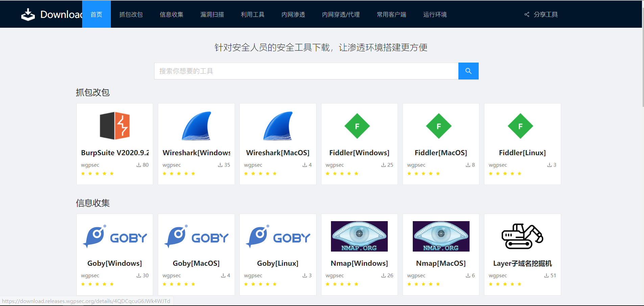Go to the 首页 home tab
Image resolution: width=644 pixels, height=306 pixels.
tap(96, 14)
